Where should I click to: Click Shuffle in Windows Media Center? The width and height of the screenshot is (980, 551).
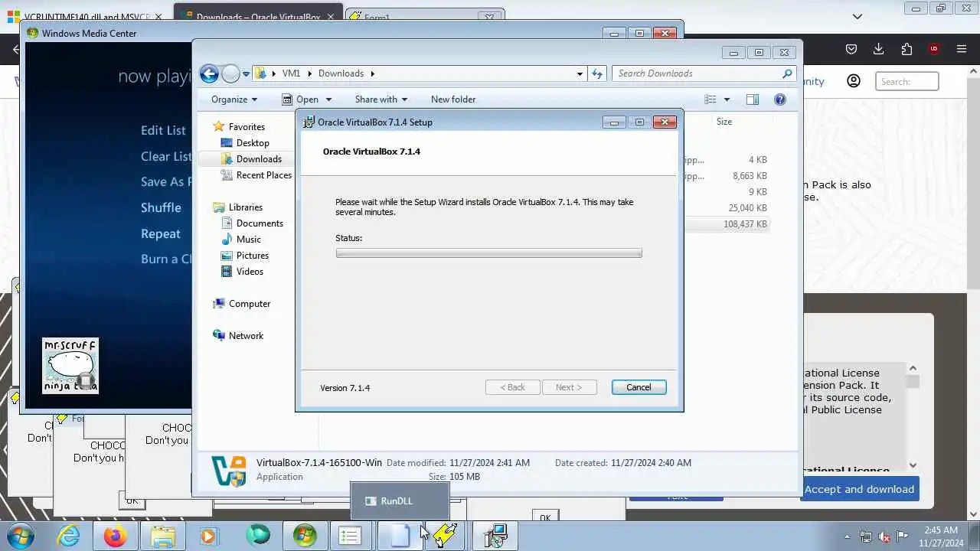pos(161,207)
